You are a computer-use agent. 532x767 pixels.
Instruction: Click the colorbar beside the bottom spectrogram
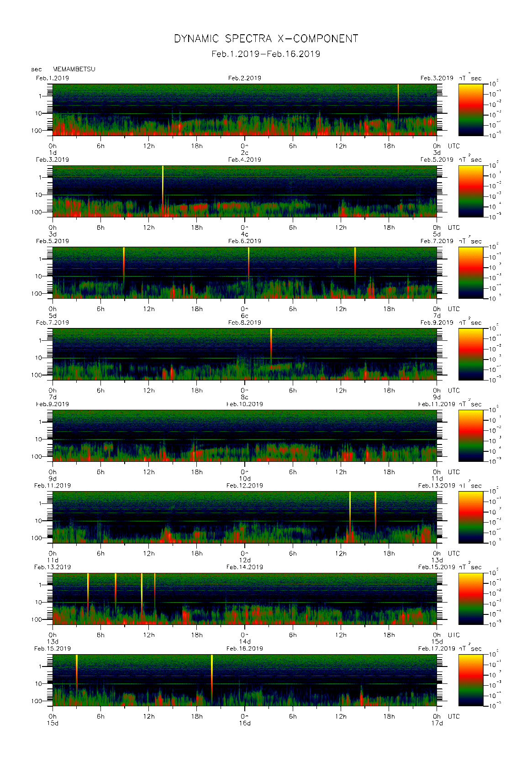coord(470,680)
